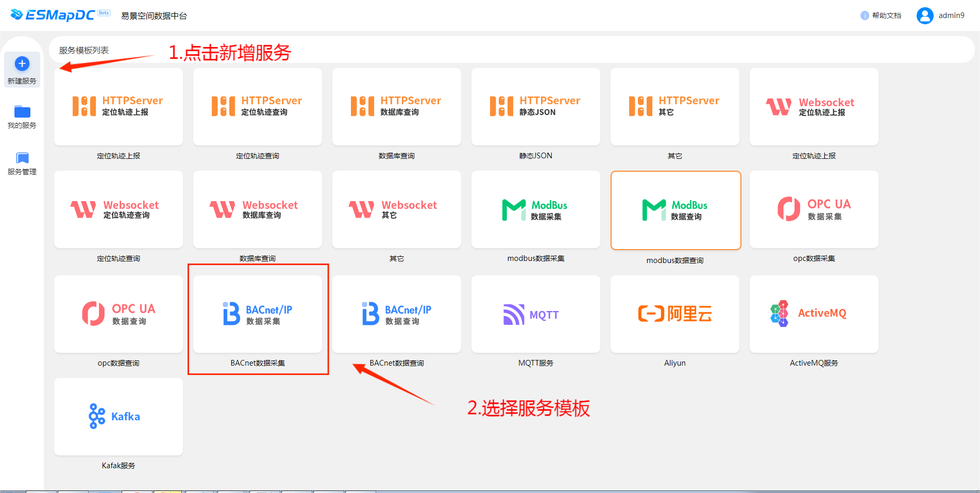Click the 服务模板列表 heading
This screenshot has width=980, height=493.
pyautogui.click(x=84, y=50)
